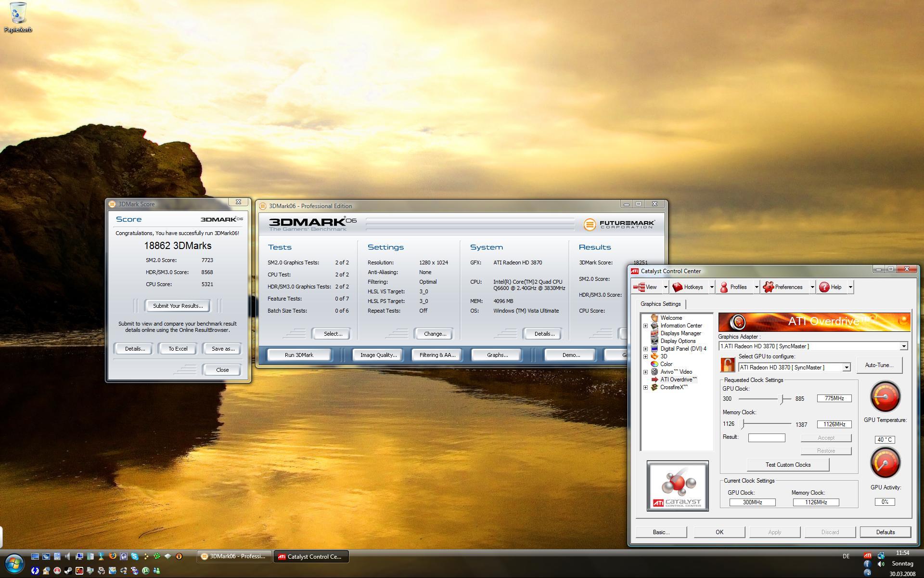Click the orange info icon in quick launch
Screen dimensions: 924x578
pyautogui.click(x=179, y=556)
